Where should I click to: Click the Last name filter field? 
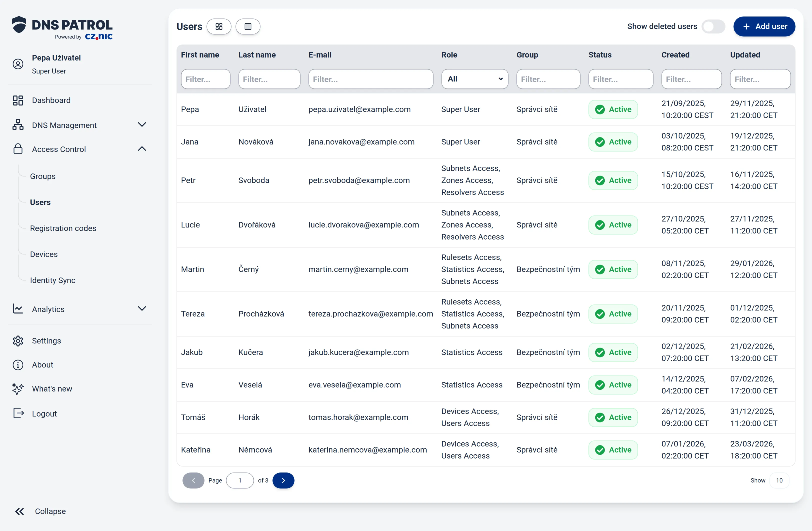coord(269,79)
